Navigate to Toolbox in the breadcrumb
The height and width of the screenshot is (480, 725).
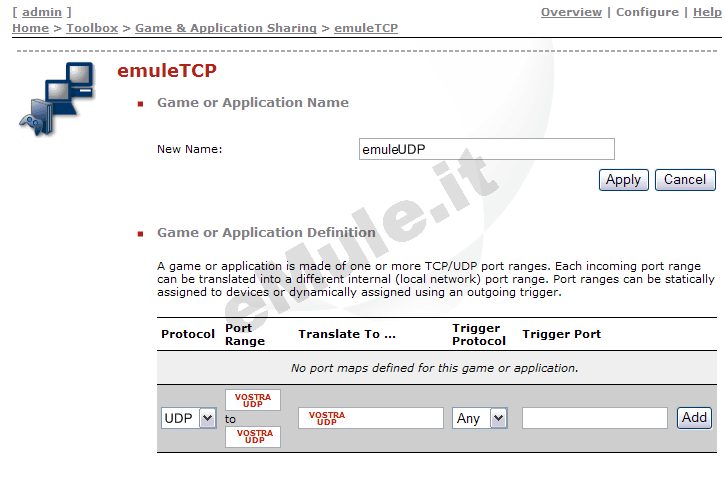tap(92, 28)
